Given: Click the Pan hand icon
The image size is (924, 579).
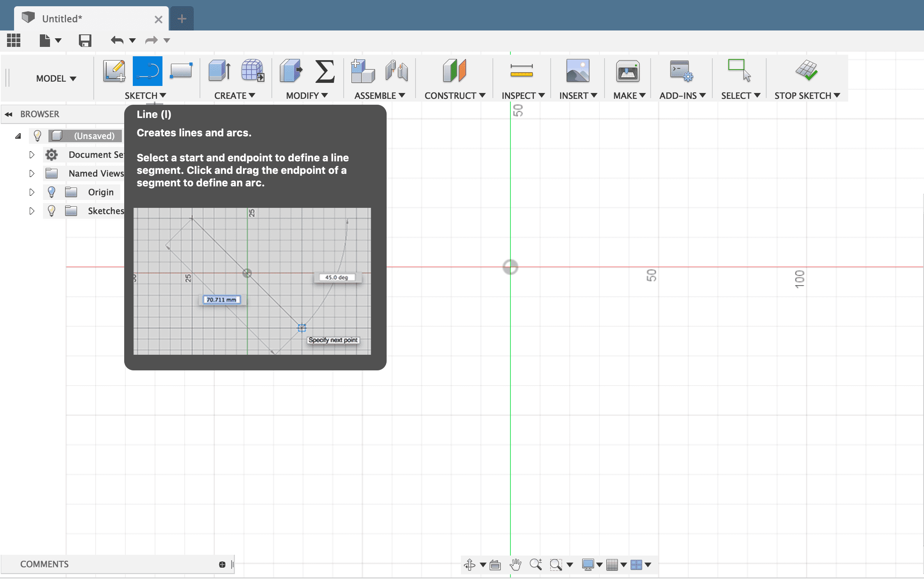Looking at the screenshot, I should tap(516, 565).
